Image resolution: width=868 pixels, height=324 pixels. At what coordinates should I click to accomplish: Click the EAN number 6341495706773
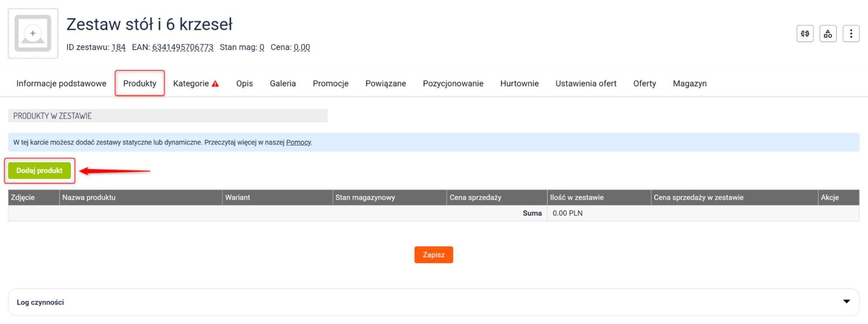(183, 47)
